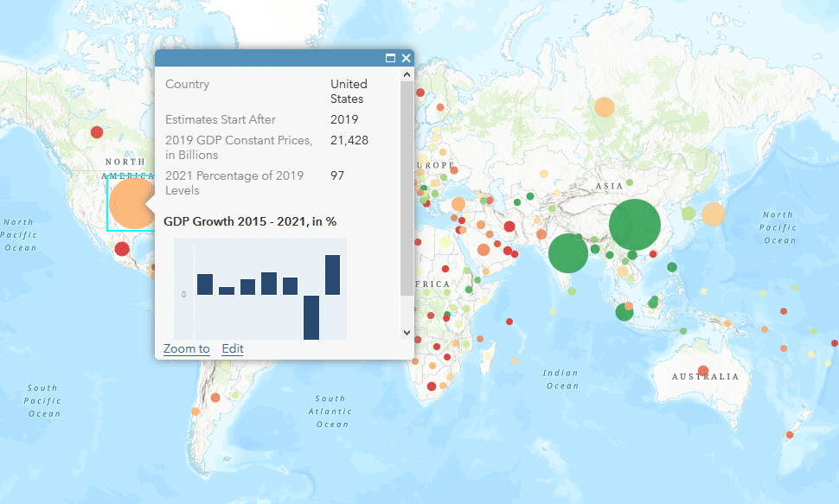Click the 'ASIA' map label

tap(610, 186)
